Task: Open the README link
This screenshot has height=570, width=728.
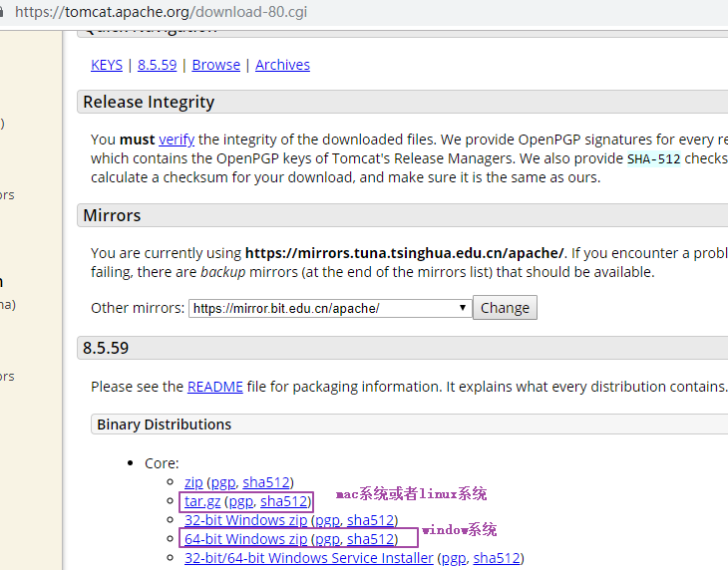Action: (215, 387)
